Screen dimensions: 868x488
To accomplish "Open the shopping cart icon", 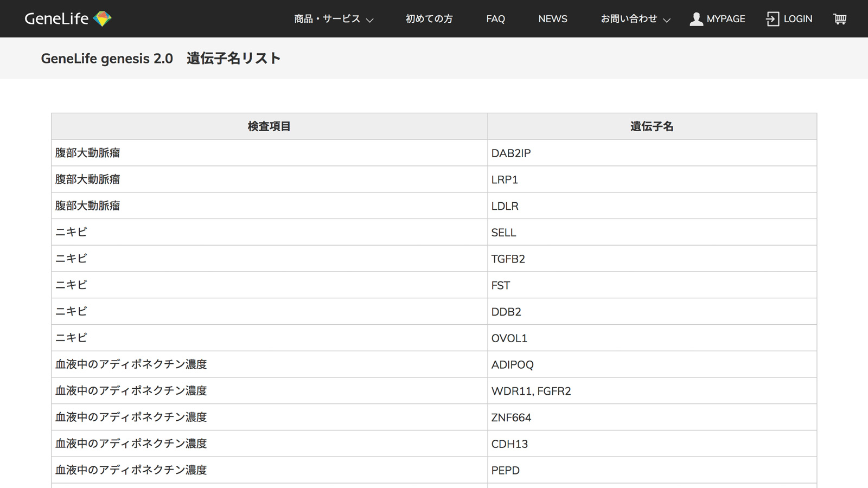I will click(x=840, y=19).
